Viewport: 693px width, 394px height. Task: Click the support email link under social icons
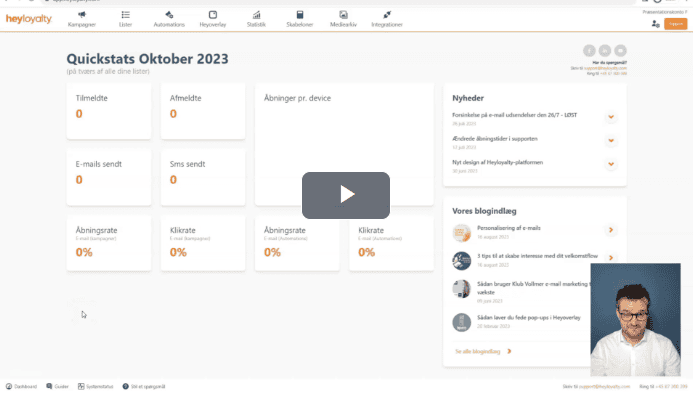tap(605, 68)
